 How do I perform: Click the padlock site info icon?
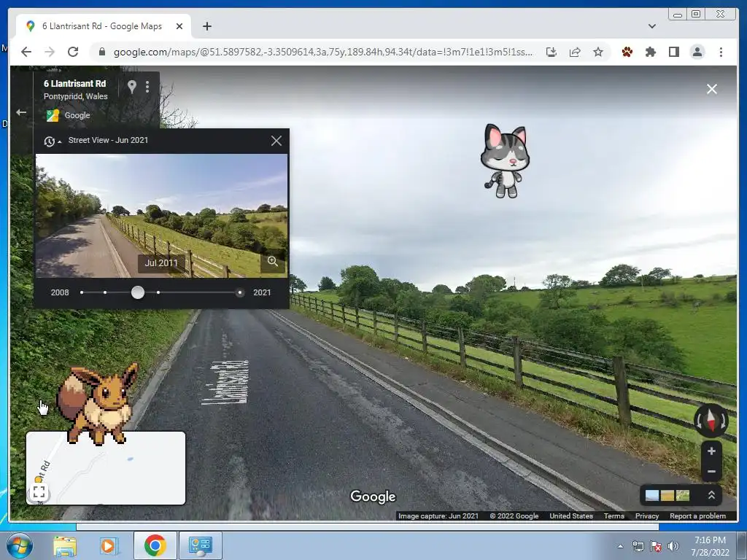[x=101, y=52]
